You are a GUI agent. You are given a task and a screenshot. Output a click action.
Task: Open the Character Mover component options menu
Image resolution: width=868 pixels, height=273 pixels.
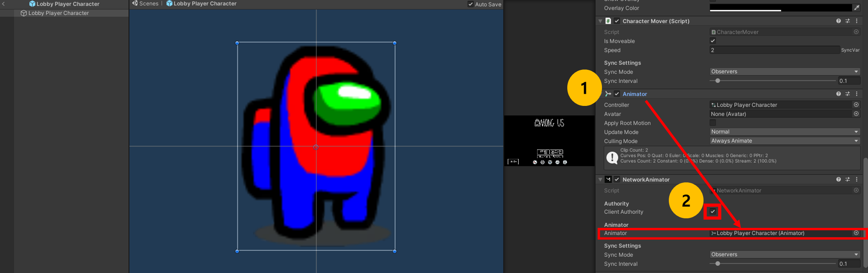[x=857, y=21]
